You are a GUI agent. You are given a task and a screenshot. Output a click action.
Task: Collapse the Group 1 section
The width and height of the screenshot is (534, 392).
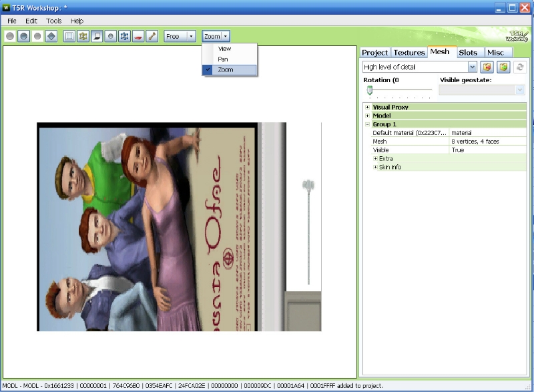click(367, 124)
